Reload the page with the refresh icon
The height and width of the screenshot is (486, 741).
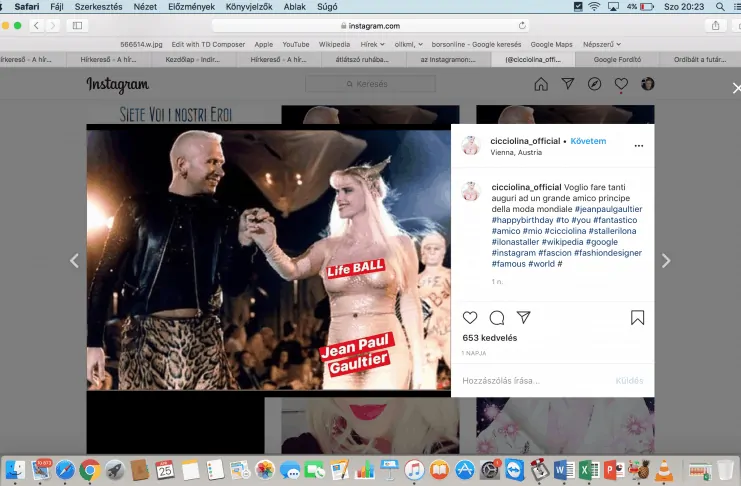pos(522,26)
